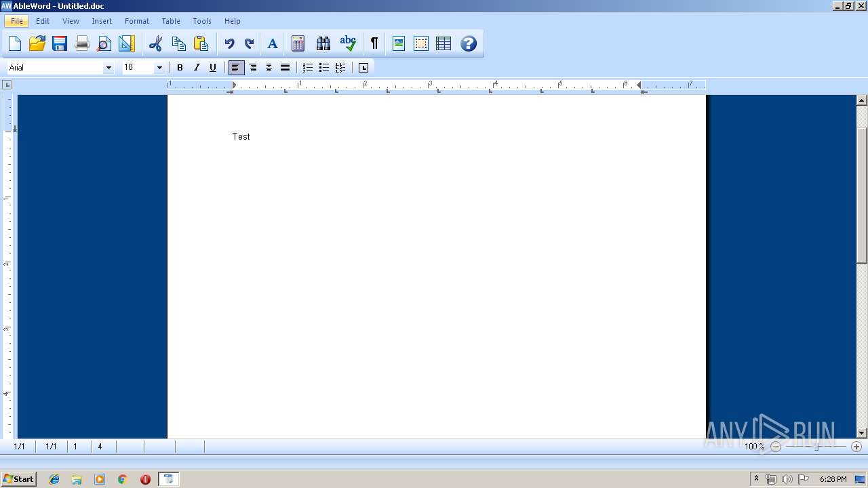The image size is (868, 488).
Task: Insert a text frame with the dotted box icon
Action: click(x=421, y=44)
